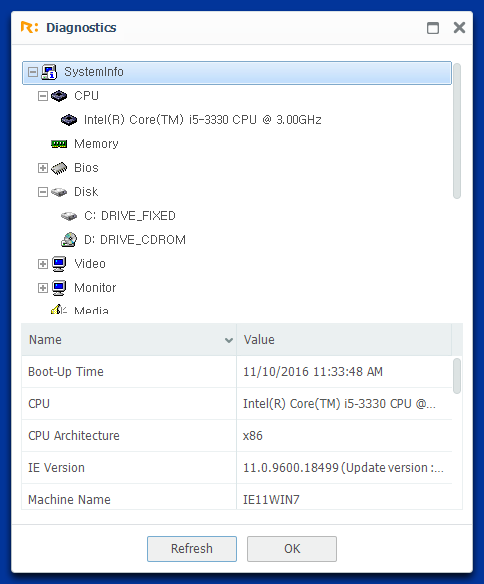Select the Monitor node icon

pos(59,288)
